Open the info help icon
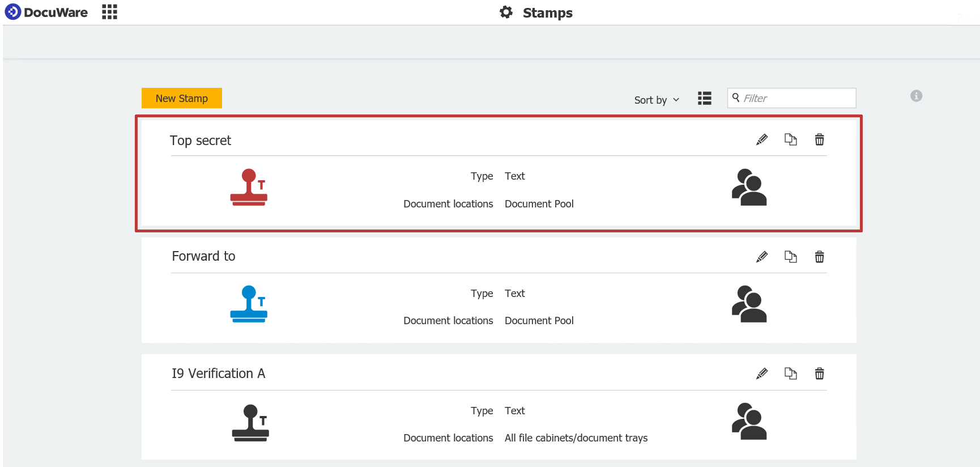This screenshot has height=467, width=980. coord(916,96)
